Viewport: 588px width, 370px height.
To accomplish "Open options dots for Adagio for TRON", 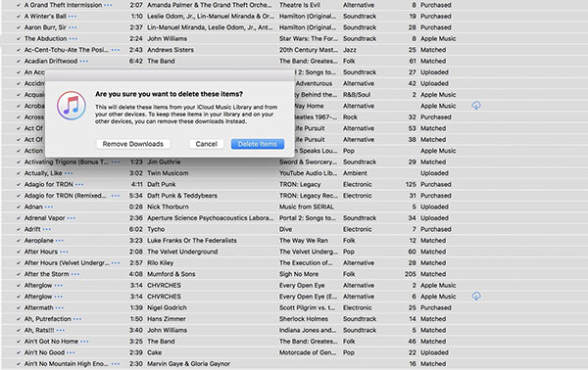I will (79, 185).
